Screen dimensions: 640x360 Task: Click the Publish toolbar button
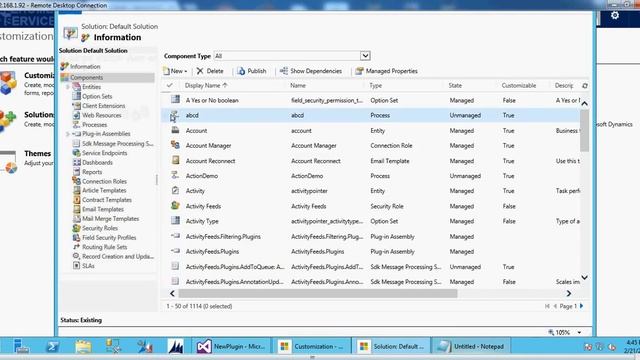(x=252, y=71)
